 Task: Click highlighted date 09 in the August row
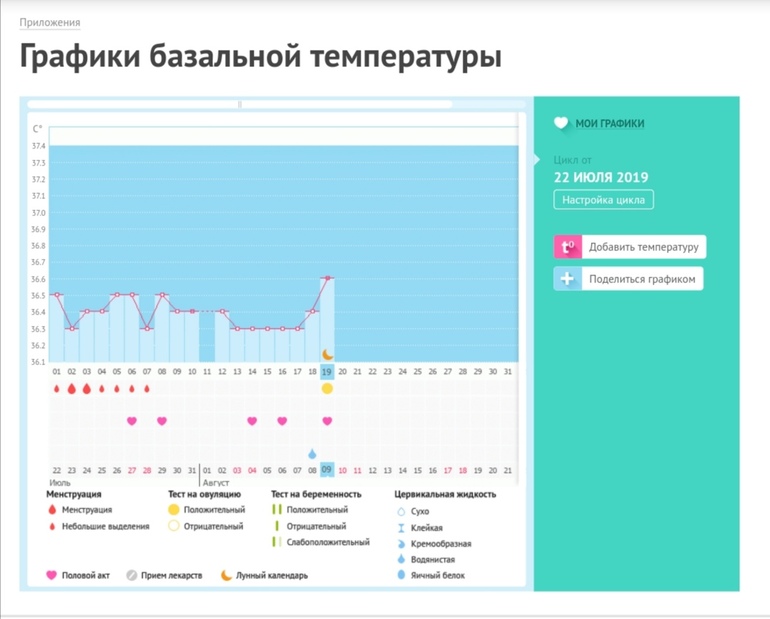pos(327,470)
